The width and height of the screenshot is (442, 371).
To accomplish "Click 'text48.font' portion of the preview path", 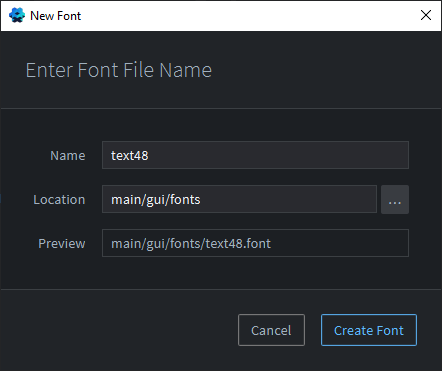I will point(238,244).
